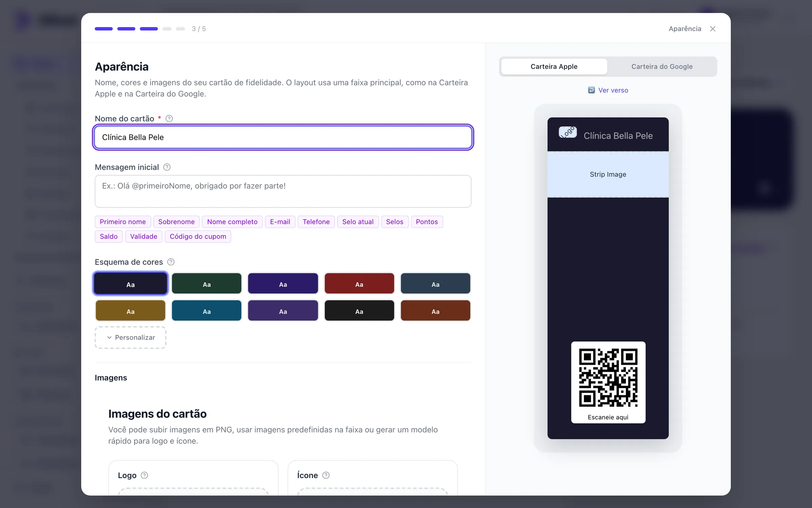Click the Mensagem inicial text area
812x508 pixels.
[283, 191]
